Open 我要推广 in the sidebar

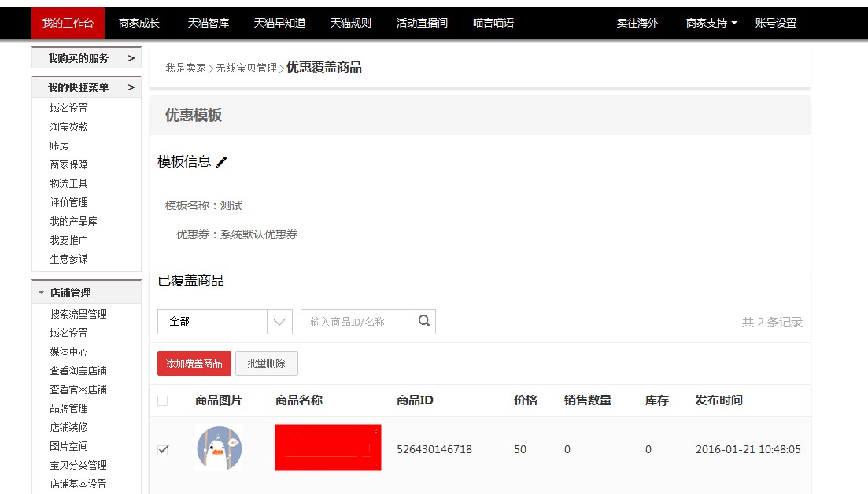[68, 240]
